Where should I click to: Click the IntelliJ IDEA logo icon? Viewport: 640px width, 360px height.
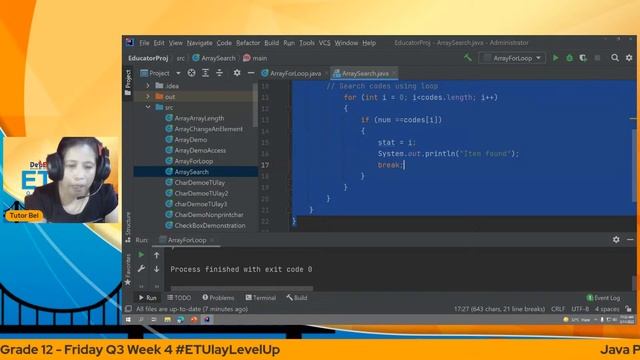coord(130,42)
